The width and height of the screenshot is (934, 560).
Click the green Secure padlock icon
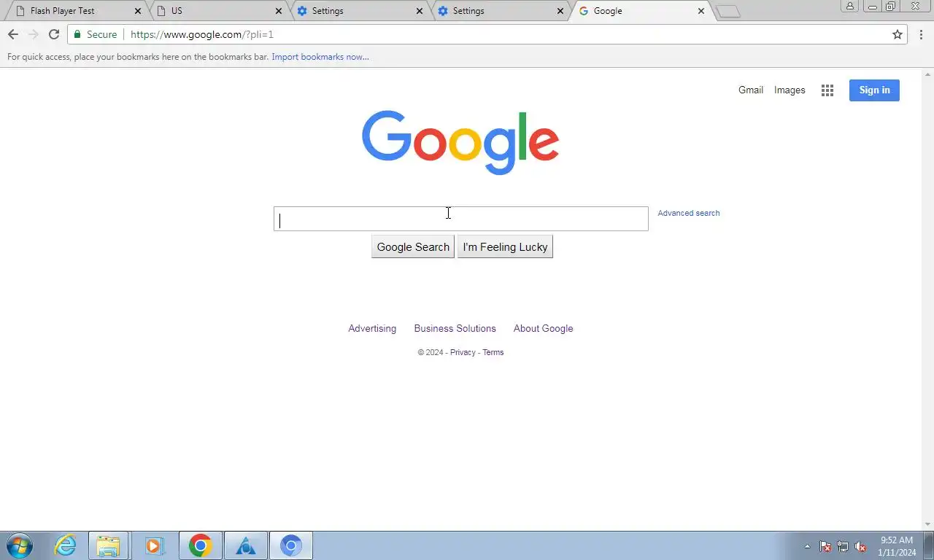click(77, 34)
